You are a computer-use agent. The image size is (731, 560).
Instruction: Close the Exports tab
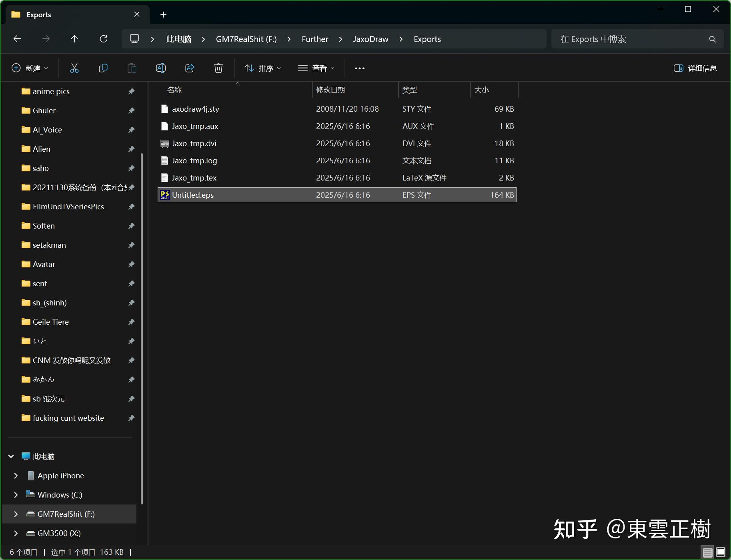[137, 14]
